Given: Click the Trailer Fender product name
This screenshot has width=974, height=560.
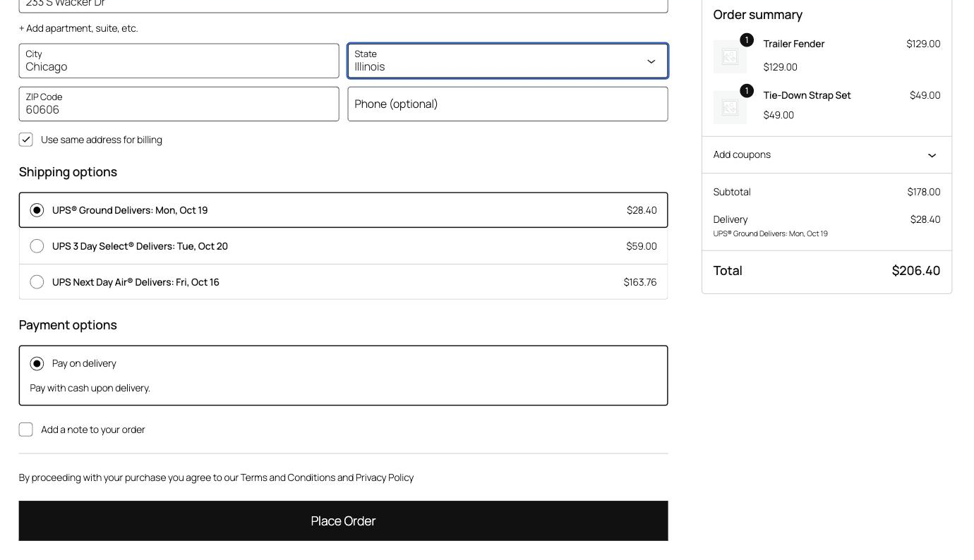Looking at the screenshot, I should pos(794,44).
